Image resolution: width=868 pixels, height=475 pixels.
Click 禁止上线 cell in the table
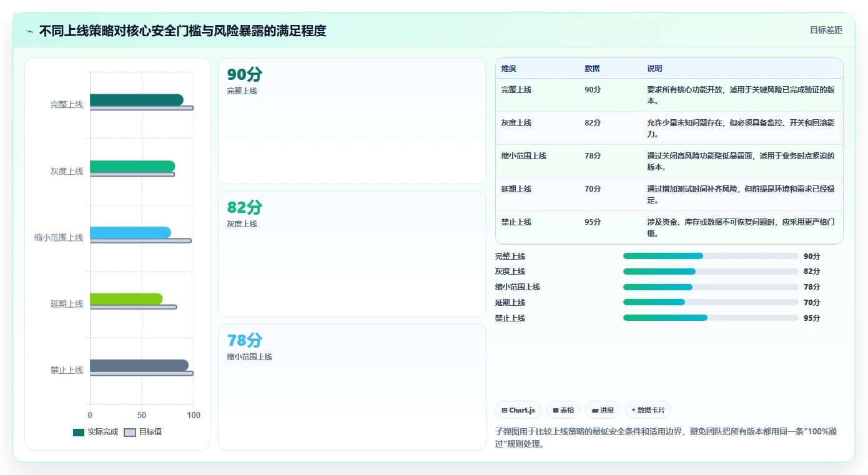point(516,222)
